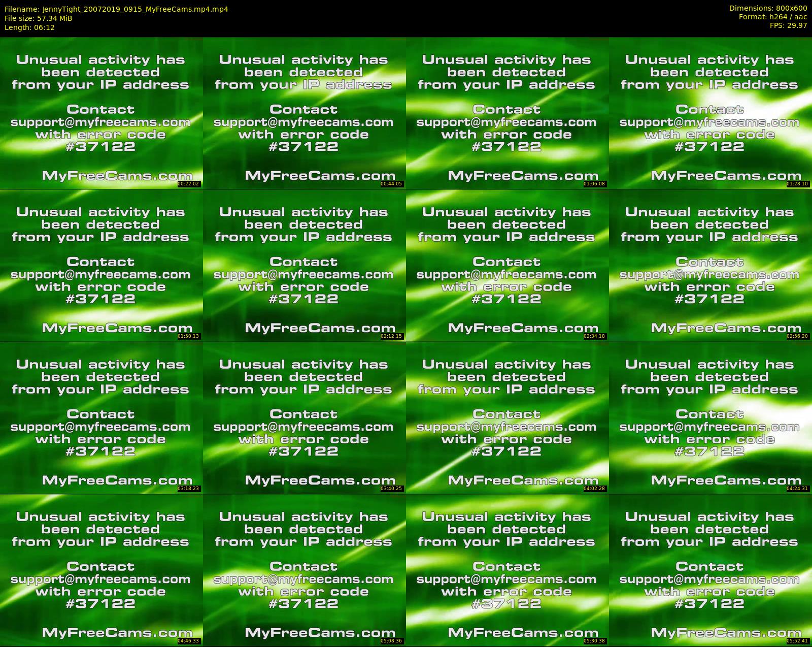Image resolution: width=812 pixels, height=647 pixels.
Task: Select the frame at timestamp 04:02:28
Action: pyautogui.click(x=507, y=417)
